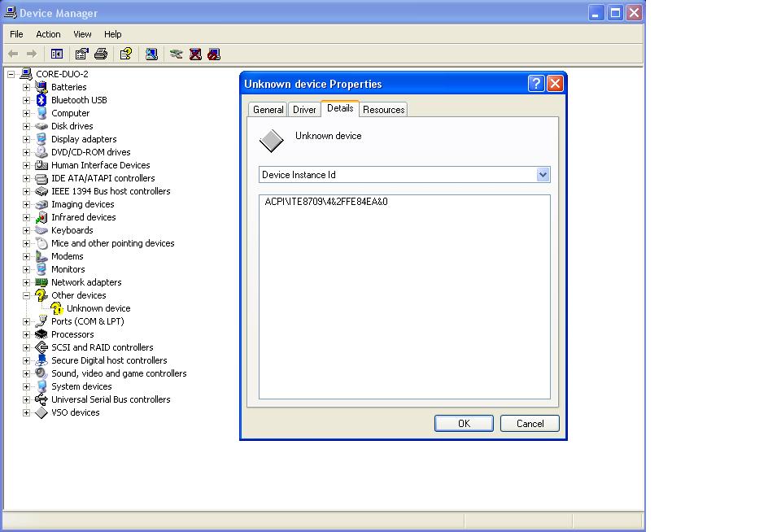Open the Help menu
The image size is (781, 532).
[x=112, y=34]
